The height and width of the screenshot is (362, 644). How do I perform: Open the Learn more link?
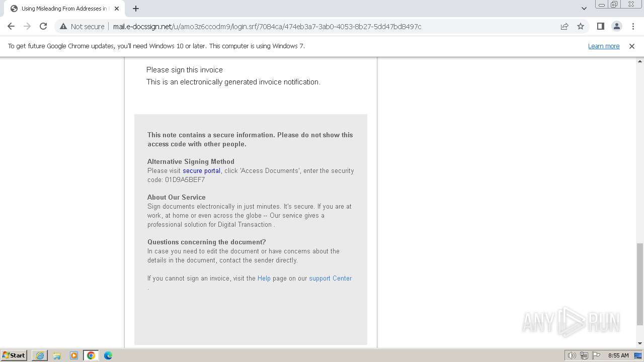(x=604, y=46)
